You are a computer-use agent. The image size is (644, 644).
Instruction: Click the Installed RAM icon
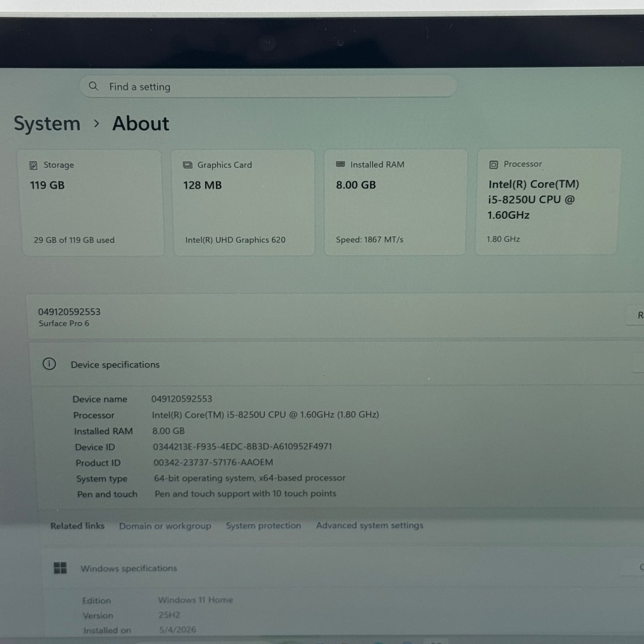pos(340,164)
